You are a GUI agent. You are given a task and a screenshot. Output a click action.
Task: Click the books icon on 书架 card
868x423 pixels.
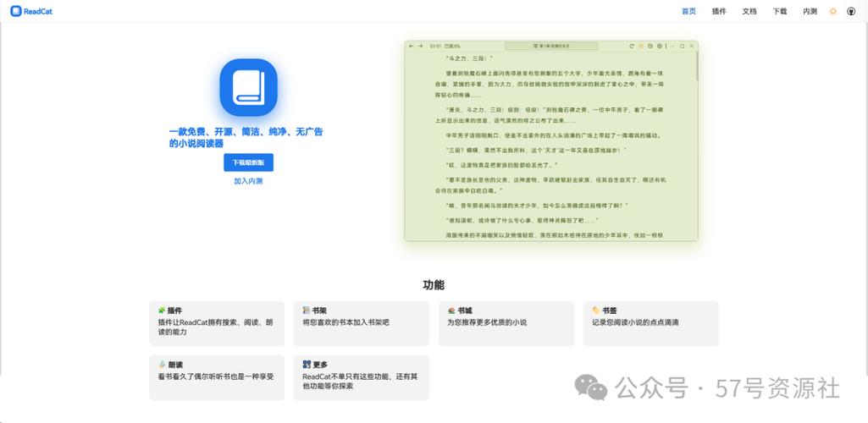307,310
